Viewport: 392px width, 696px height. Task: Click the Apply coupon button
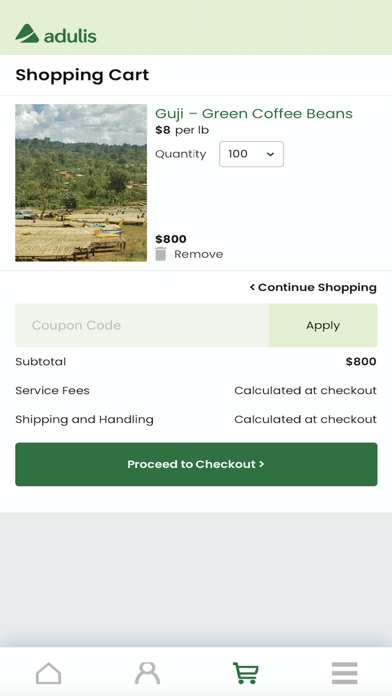click(323, 325)
